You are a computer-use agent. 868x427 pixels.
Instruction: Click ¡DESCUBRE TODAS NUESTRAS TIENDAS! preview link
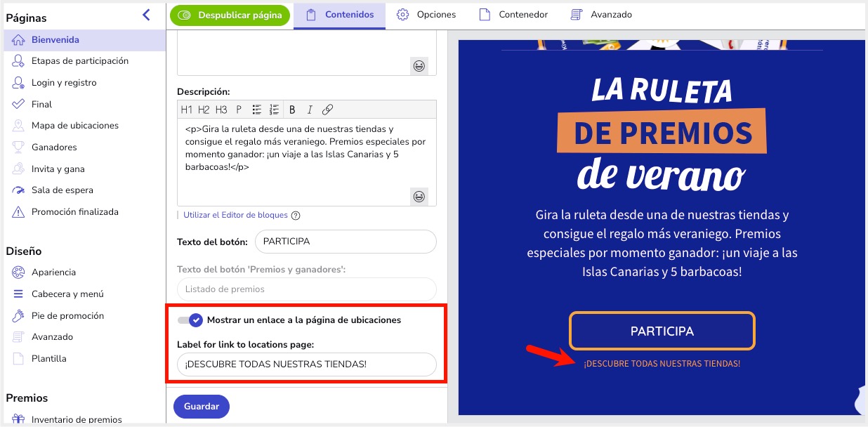pyautogui.click(x=662, y=364)
